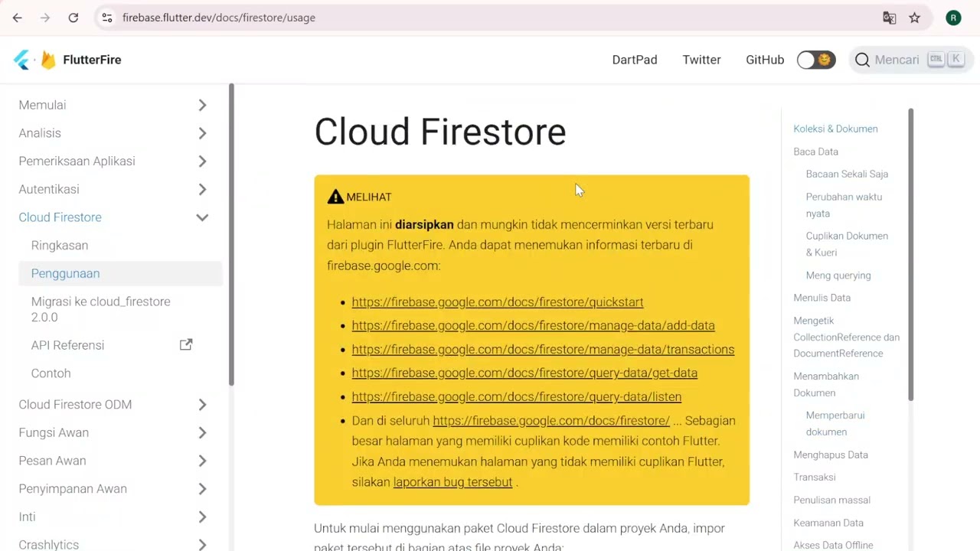980x551 pixels.
Task: Expand the Fungsi Awan chevron
Action: click(202, 432)
